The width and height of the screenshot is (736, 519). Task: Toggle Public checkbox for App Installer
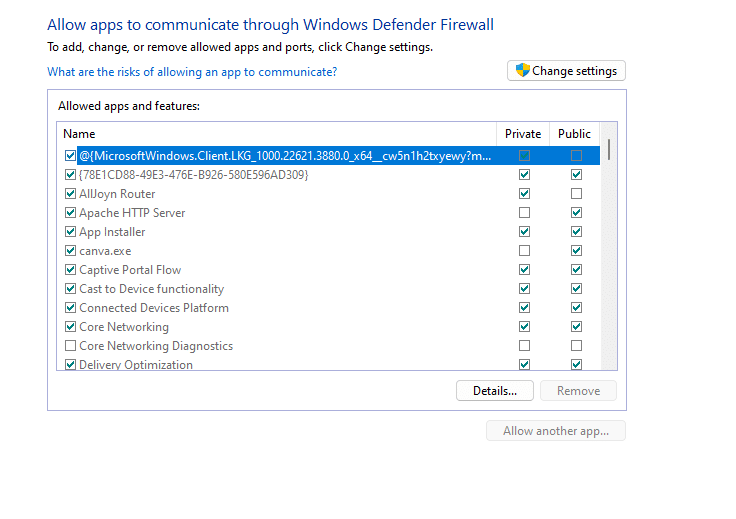point(576,232)
